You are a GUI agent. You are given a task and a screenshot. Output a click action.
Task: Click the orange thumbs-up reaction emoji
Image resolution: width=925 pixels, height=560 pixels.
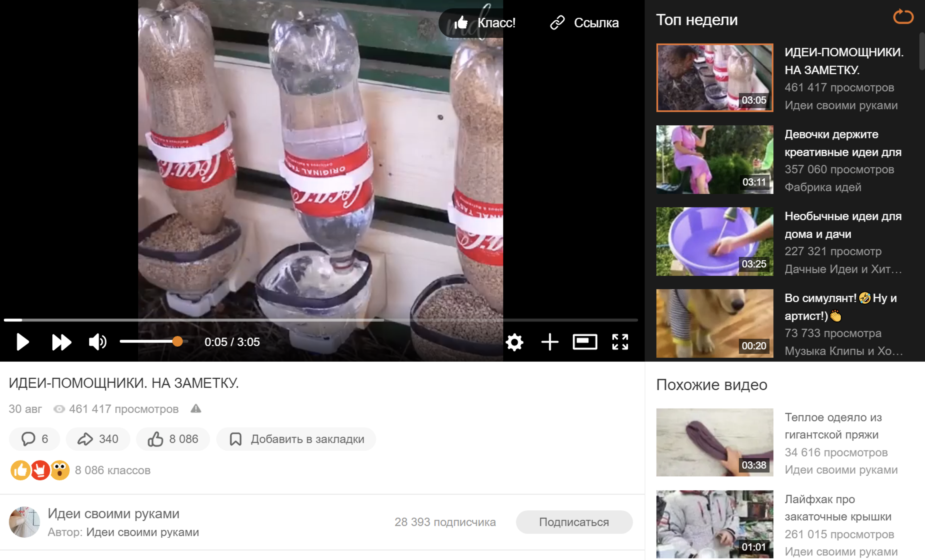coord(20,470)
